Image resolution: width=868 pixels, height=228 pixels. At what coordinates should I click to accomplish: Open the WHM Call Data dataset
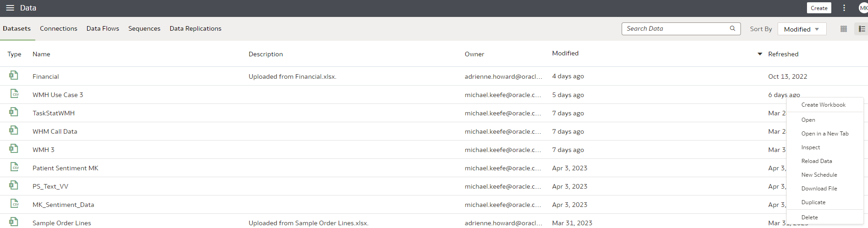55,131
